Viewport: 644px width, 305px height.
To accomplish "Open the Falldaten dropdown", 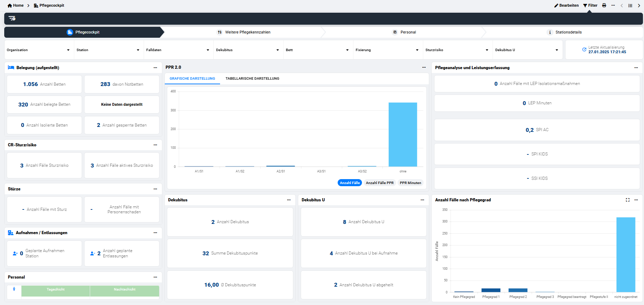I will (x=178, y=50).
